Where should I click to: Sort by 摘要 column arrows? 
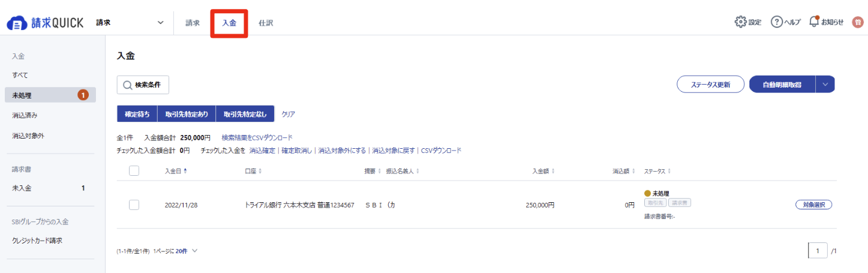click(379, 171)
